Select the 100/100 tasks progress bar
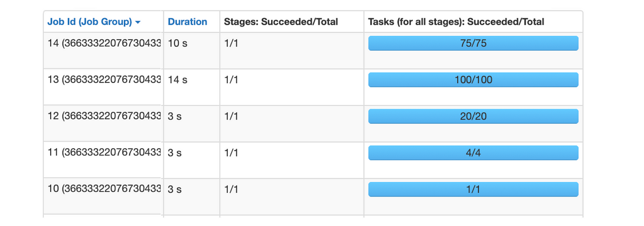 click(473, 80)
